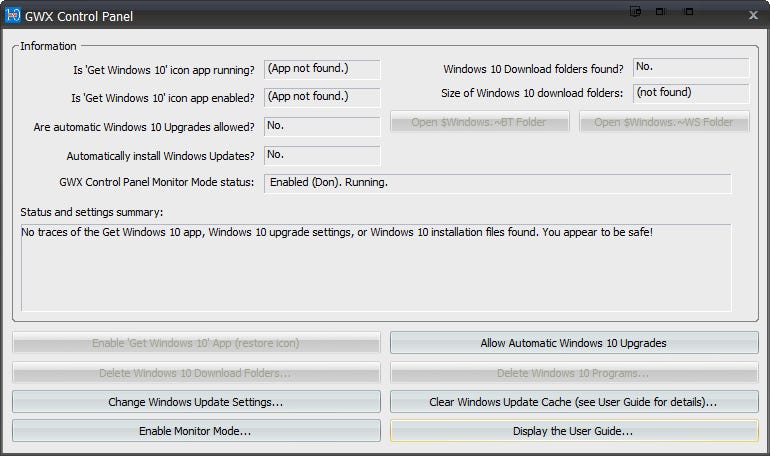Click the icon app enabled status field
The width and height of the screenshot is (770, 456).
click(x=322, y=97)
